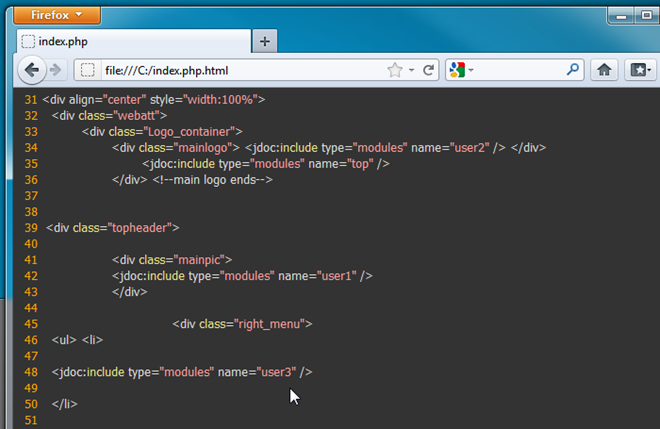The height and width of the screenshot is (429, 660).
Task: Open the Bookmarks menu button
Action: coord(640,70)
